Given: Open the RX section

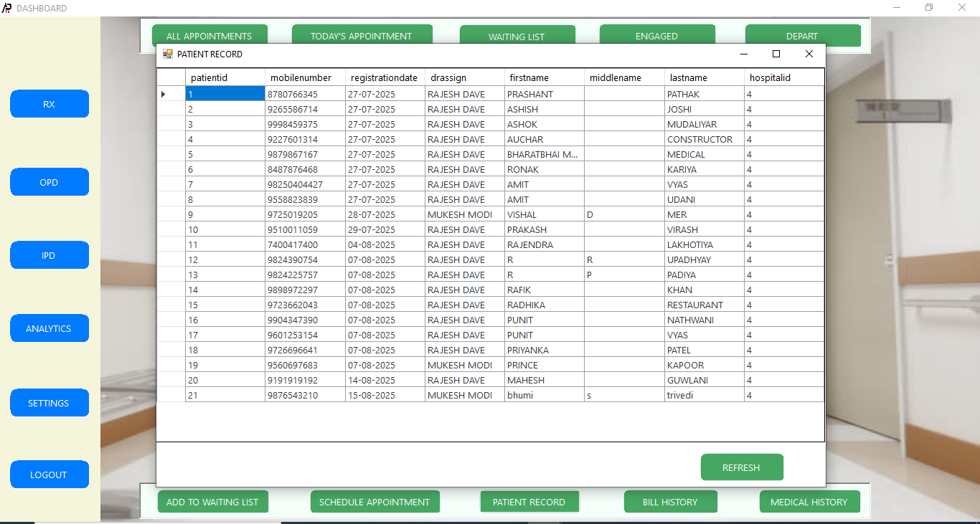Looking at the screenshot, I should [x=49, y=104].
